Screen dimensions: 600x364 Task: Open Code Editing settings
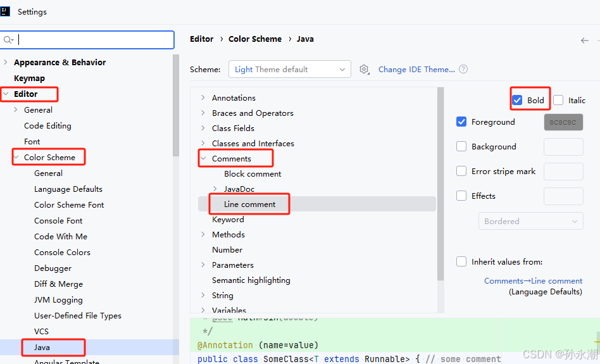pos(47,125)
